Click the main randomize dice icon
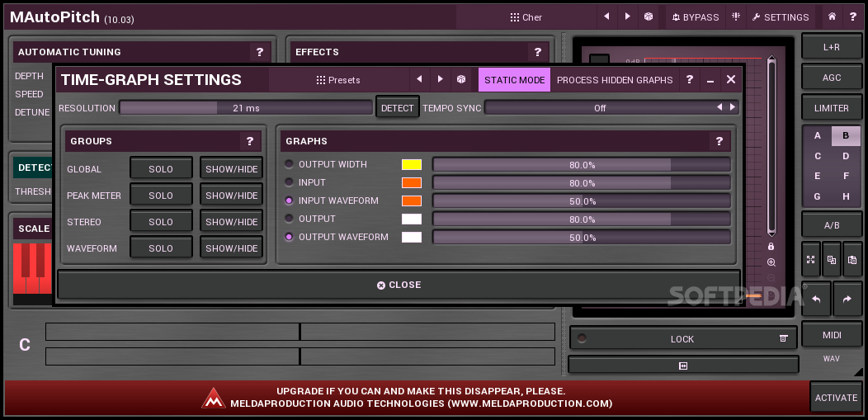The width and height of the screenshot is (868, 420). point(649,17)
